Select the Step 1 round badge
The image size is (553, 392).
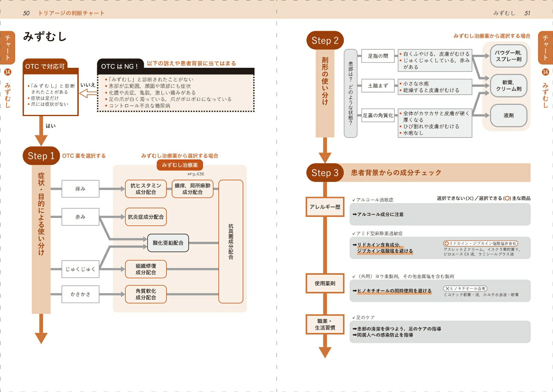(x=41, y=156)
